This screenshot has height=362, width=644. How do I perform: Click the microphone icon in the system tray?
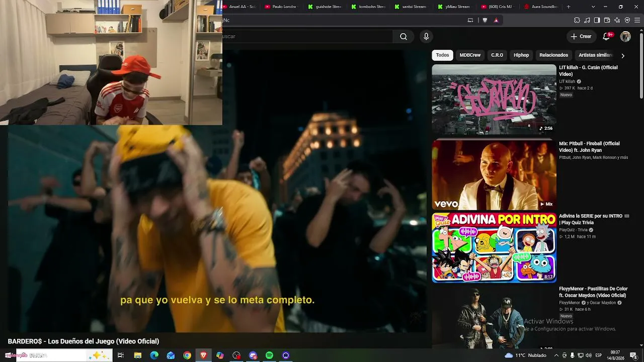pos(572,355)
